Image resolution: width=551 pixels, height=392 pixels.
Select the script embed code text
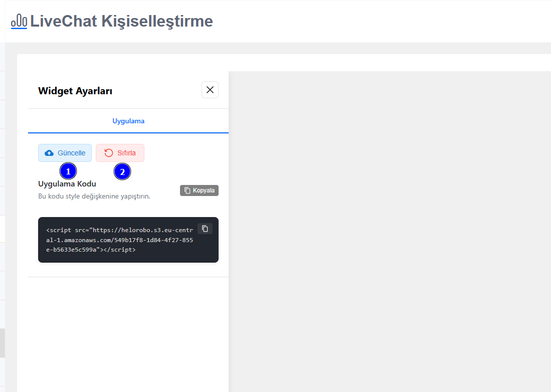(x=120, y=240)
